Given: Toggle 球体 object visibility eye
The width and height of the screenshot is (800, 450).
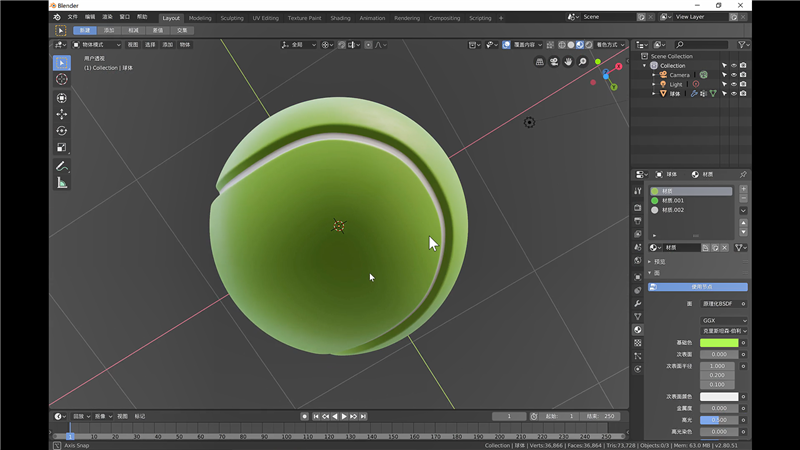Looking at the screenshot, I should click(x=734, y=93).
